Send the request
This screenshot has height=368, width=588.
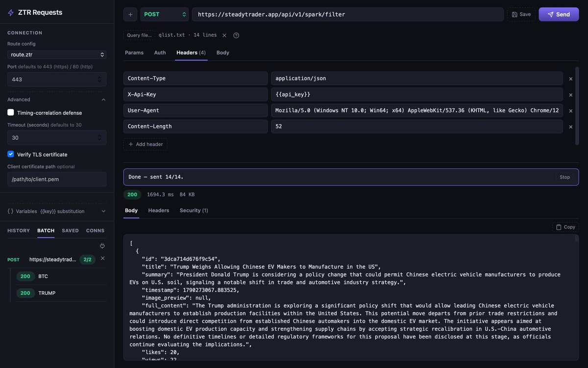(559, 14)
